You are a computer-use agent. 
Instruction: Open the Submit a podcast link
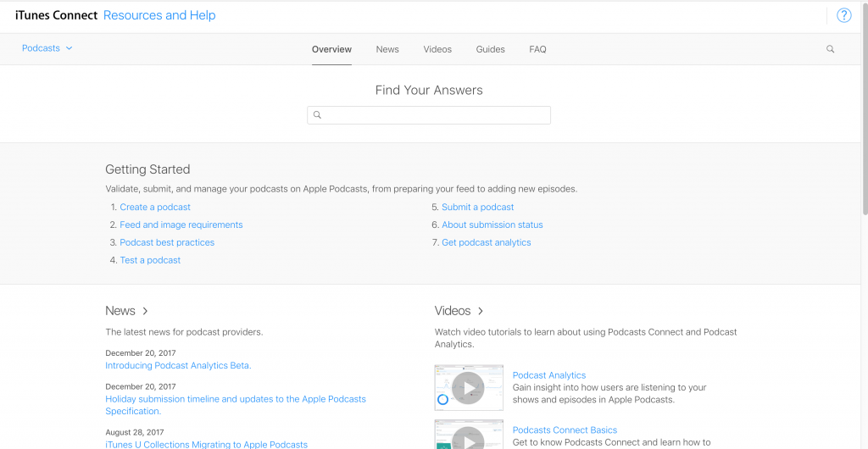(x=478, y=207)
